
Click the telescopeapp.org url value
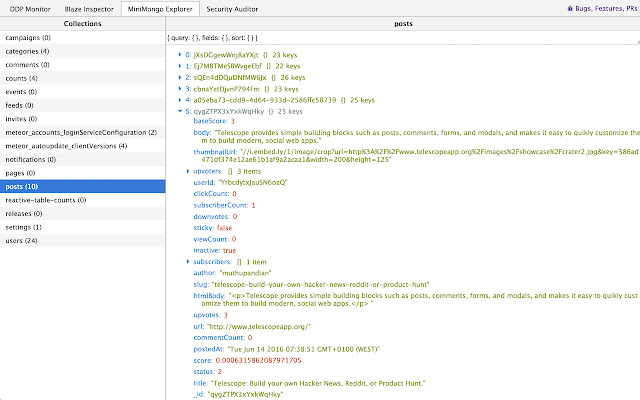[x=258, y=326]
